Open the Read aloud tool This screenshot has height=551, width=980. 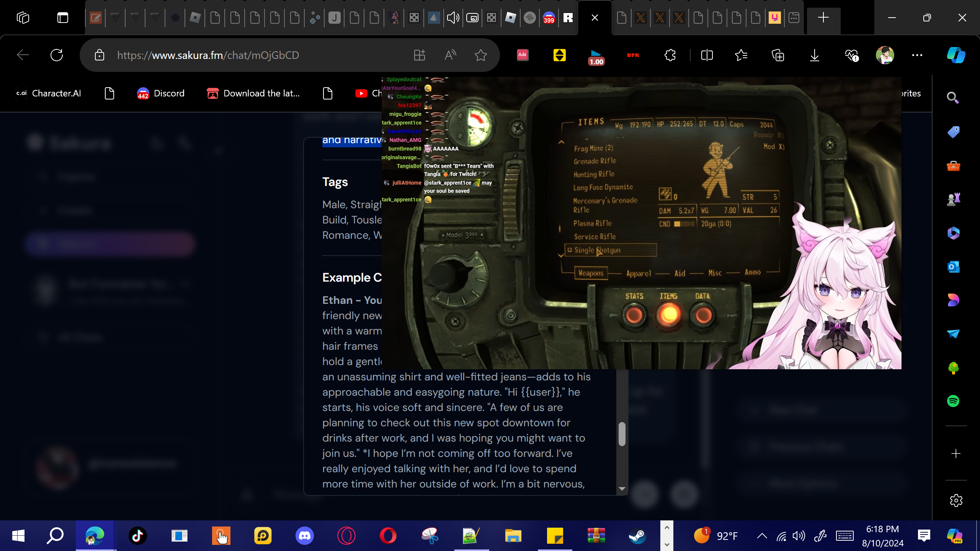(x=450, y=55)
